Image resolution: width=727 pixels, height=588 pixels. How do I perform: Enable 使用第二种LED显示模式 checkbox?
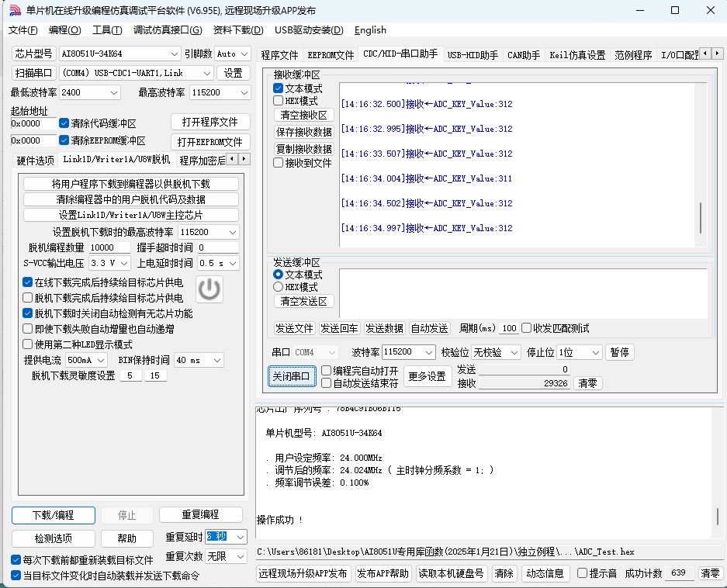[28, 344]
